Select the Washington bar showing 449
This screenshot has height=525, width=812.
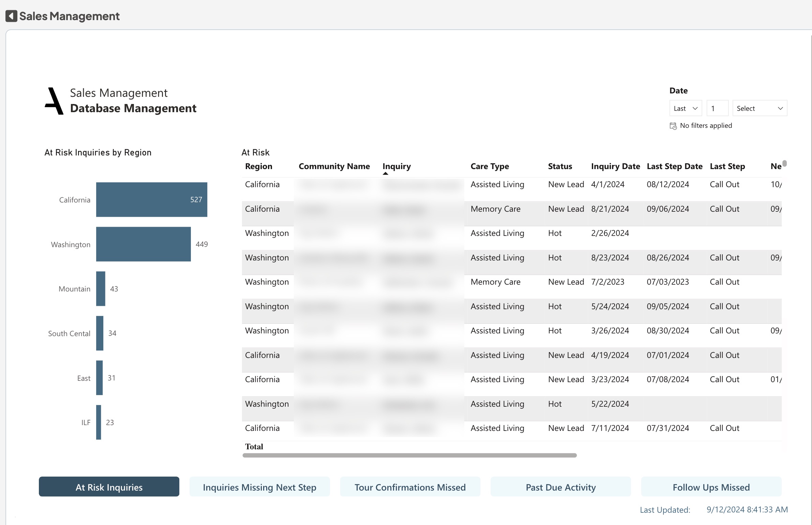[x=143, y=244]
